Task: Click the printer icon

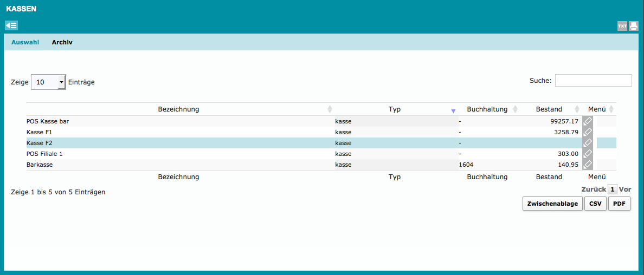Action: [x=634, y=26]
